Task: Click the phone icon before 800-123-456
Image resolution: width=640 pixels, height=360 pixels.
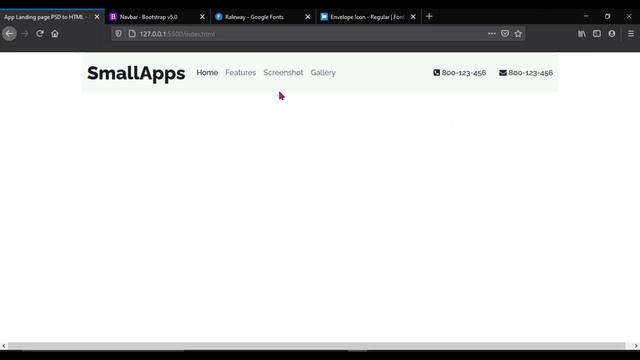Action: click(x=436, y=73)
